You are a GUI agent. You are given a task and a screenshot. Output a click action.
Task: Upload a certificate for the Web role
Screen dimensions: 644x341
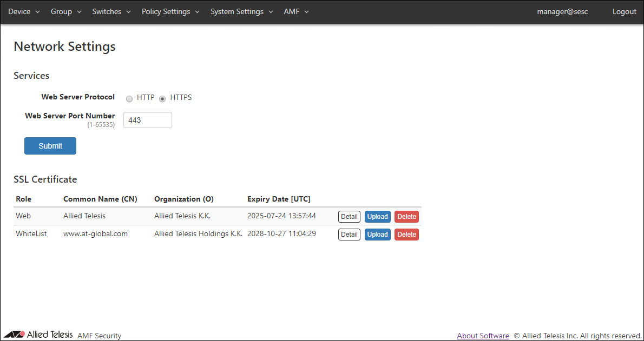tap(377, 217)
